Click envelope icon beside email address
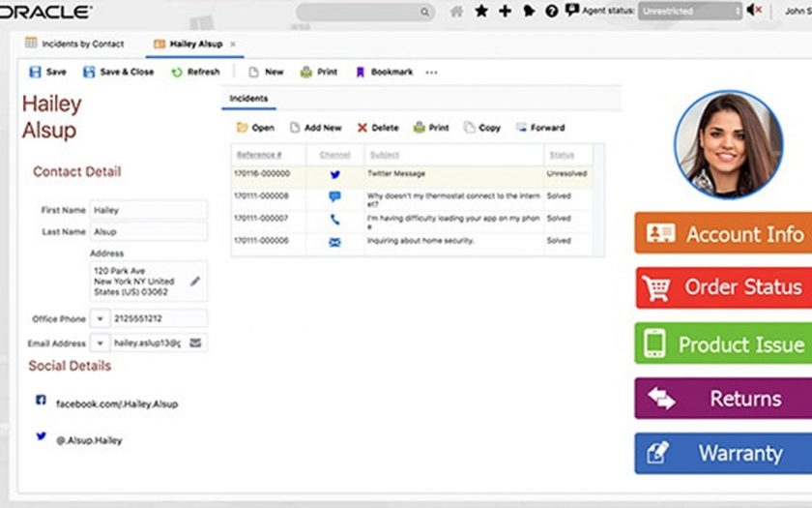Image resolution: width=812 pixels, height=508 pixels. coord(195,343)
